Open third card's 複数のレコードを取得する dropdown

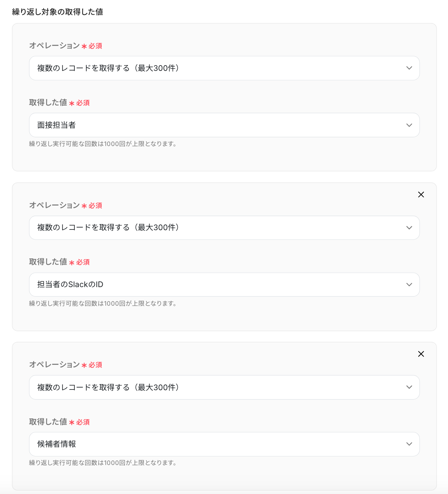pos(224,387)
